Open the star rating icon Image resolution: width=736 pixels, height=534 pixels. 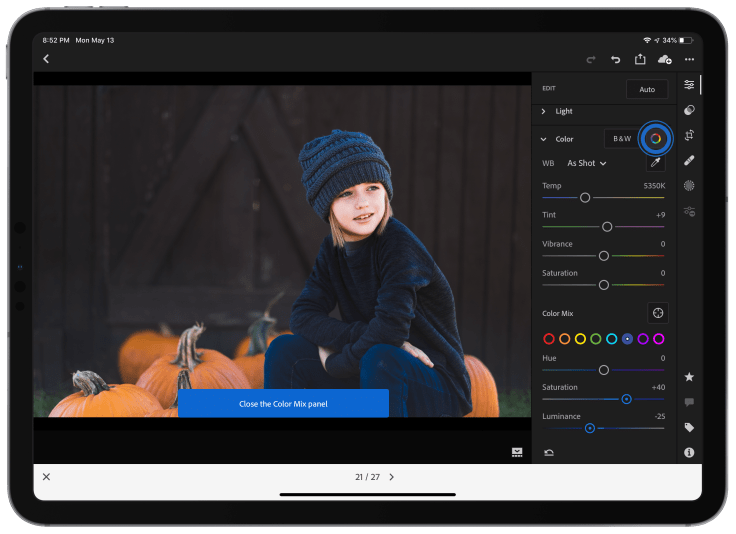pos(689,377)
